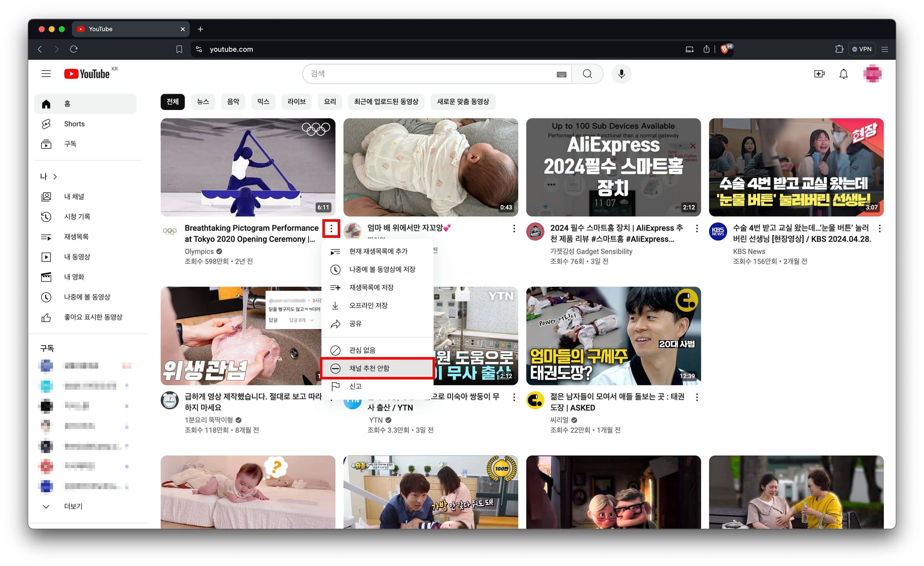Screen dimensions: 924x566
Task: Select 최근에 업로드된 동영상 chip
Action: click(386, 102)
